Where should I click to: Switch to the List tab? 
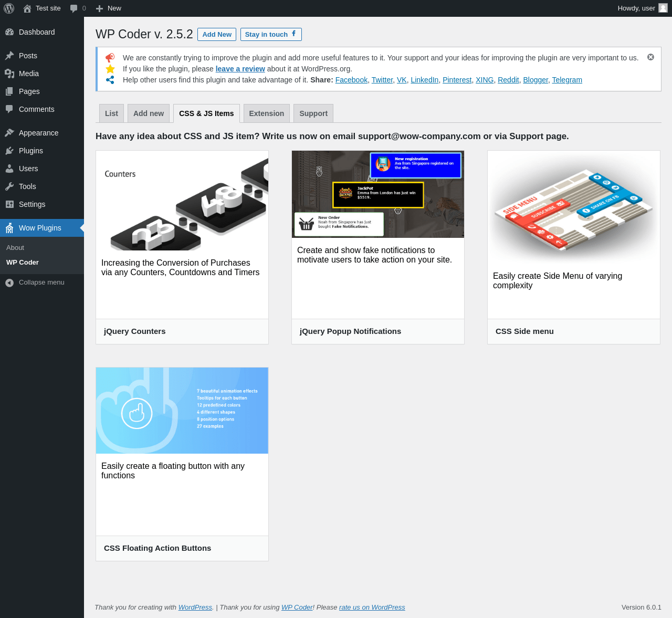pos(111,113)
